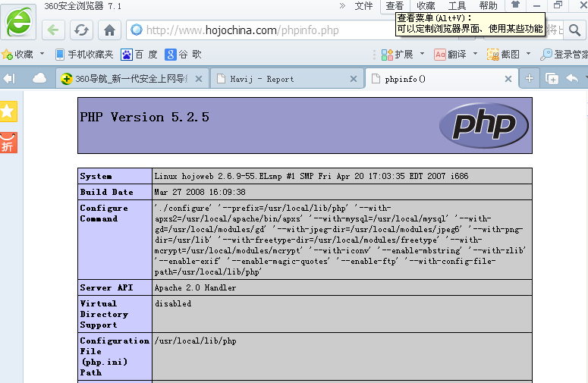
Task: Switch to the 360导航 tab
Action: click(132, 79)
